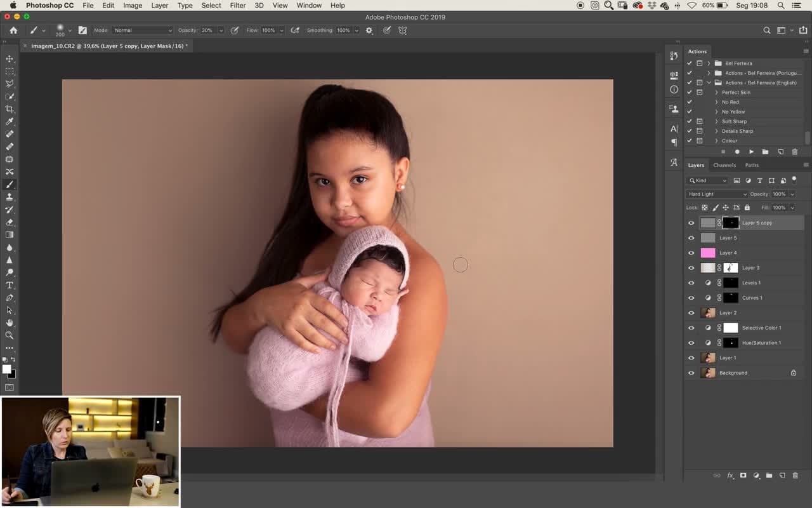The width and height of the screenshot is (812, 508).
Task: Open the layer Fill slider dropdown
Action: [x=792, y=208]
